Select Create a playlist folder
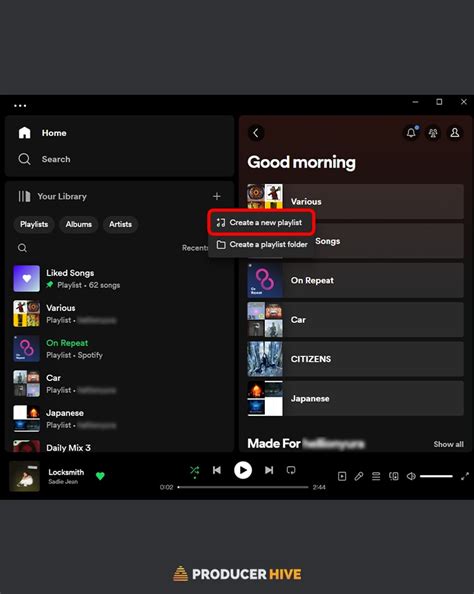This screenshot has height=594, width=474. coord(261,244)
